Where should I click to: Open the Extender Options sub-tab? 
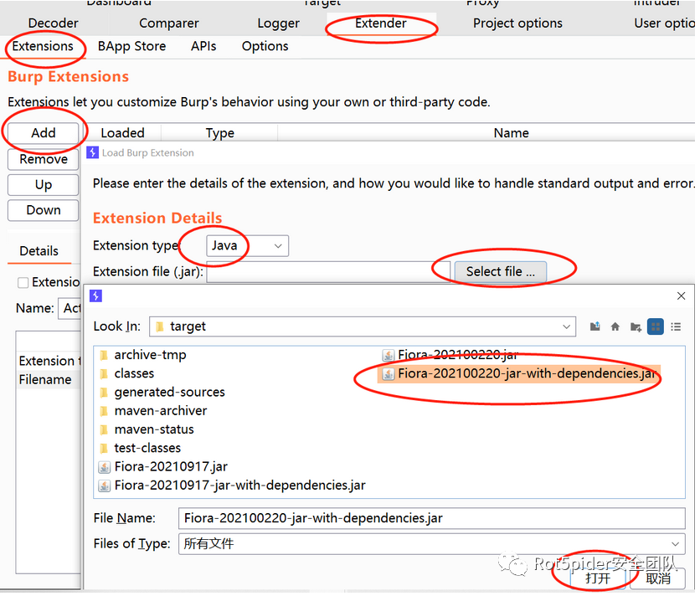[x=265, y=46]
